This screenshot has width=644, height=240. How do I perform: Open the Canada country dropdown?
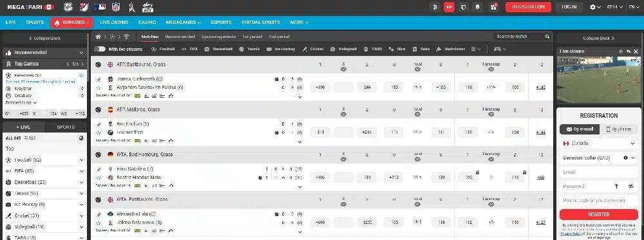(599, 143)
